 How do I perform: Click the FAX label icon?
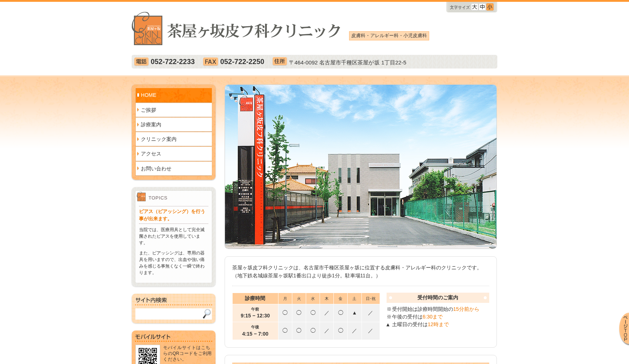[x=210, y=62]
